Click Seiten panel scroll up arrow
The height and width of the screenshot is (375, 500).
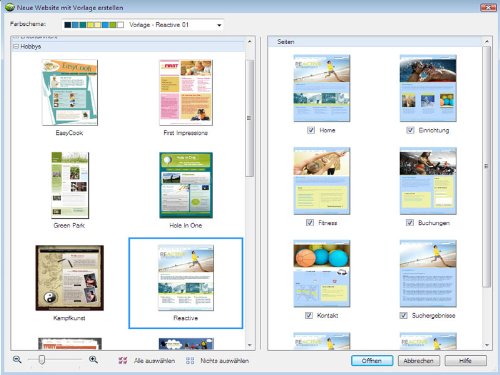(487, 42)
